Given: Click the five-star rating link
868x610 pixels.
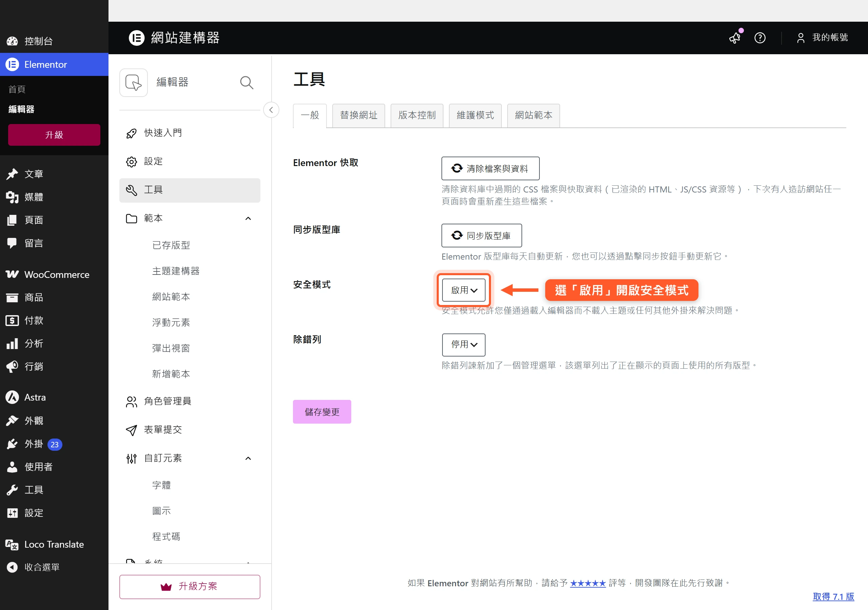Looking at the screenshot, I should pyautogui.click(x=588, y=583).
